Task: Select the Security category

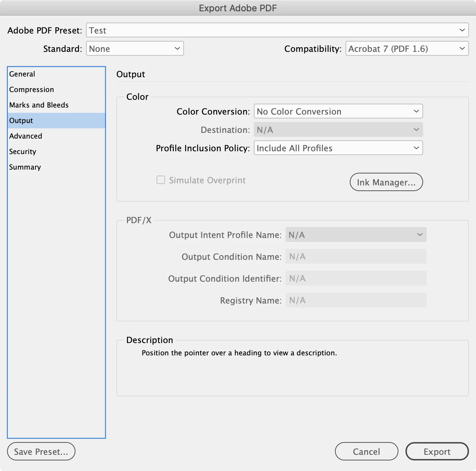Action: click(x=56, y=152)
